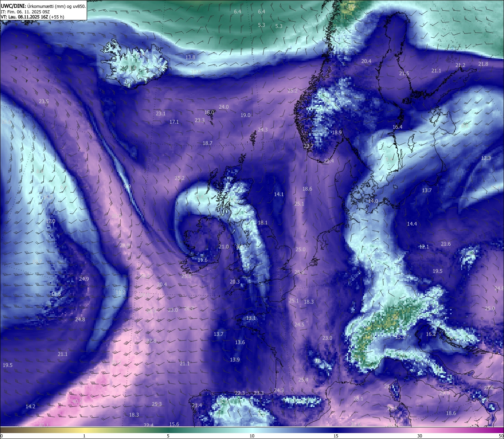
Task: Select the 15.6 map value
Action: click(174, 424)
